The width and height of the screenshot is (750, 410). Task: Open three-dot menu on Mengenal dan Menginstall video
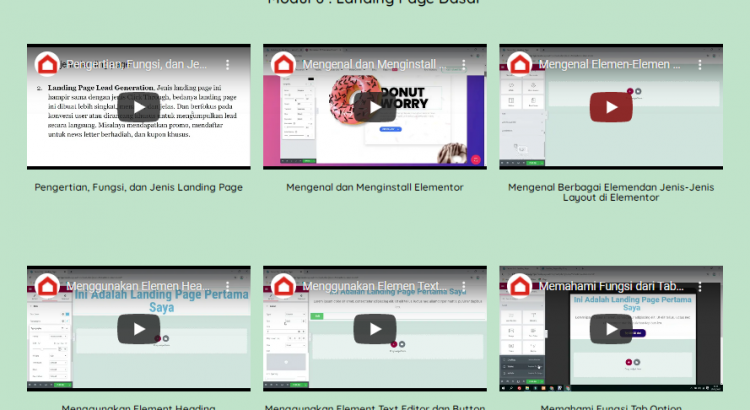pyautogui.click(x=463, y=65)
